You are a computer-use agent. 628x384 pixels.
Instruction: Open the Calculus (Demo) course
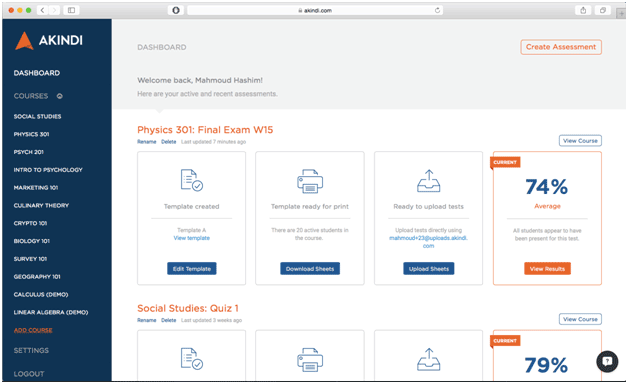click(41, 295)
